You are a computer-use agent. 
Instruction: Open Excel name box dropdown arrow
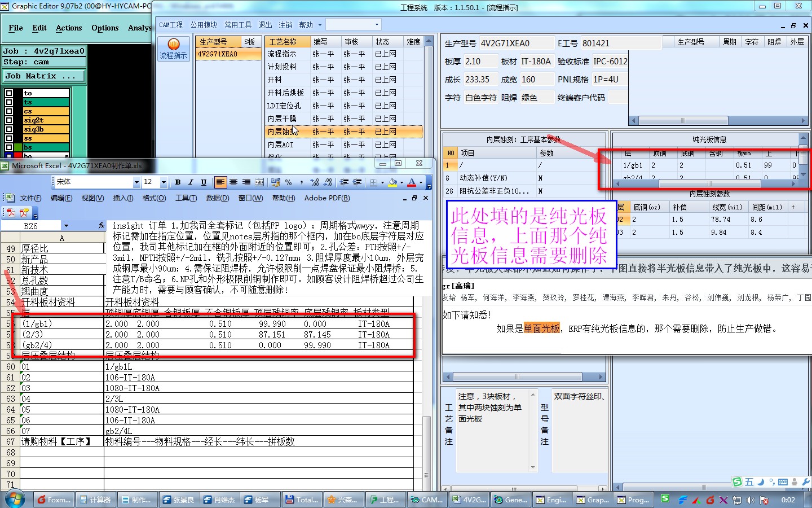coord(66,226)
